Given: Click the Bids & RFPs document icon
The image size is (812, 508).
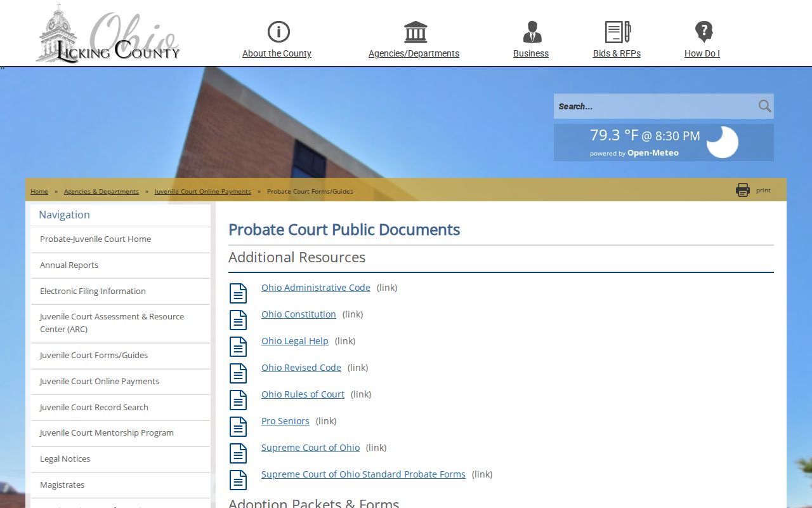Looking at the screenshot, I should pos(617,32).
